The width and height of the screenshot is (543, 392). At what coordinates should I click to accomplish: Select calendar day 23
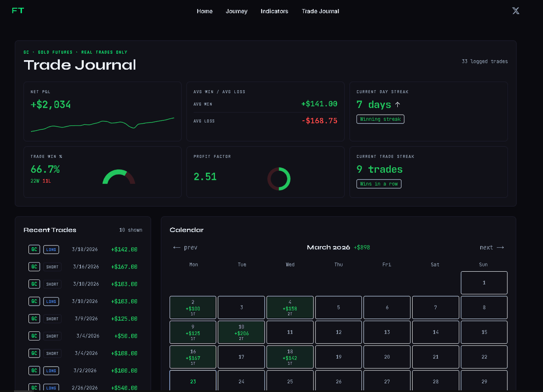click(x=194, y=381)
